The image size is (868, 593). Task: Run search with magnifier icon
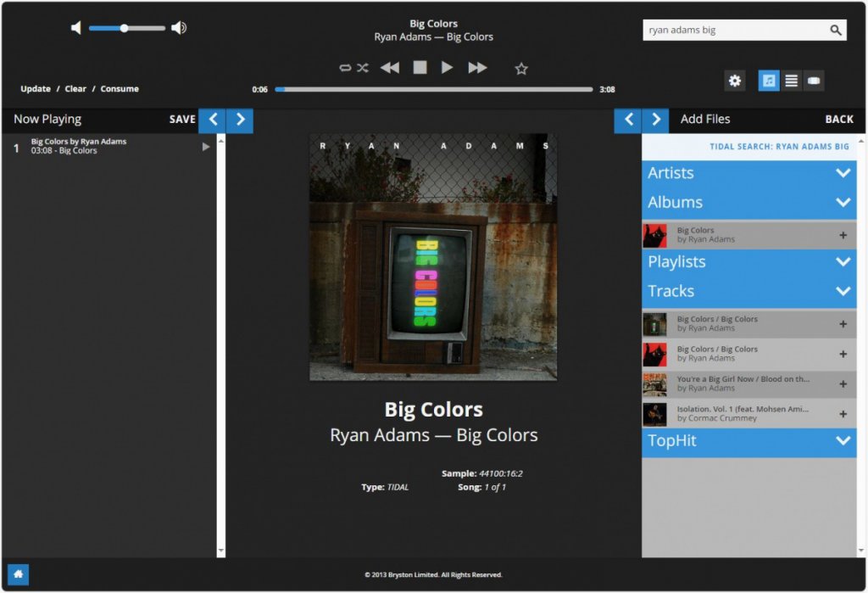(x=835, y=30)
